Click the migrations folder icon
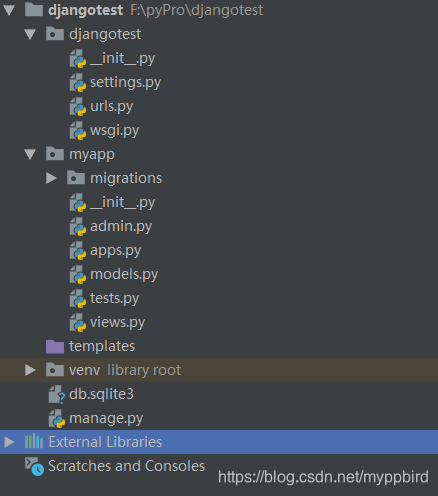This screenshot has height=496, width=438. [x=76, y=178]
